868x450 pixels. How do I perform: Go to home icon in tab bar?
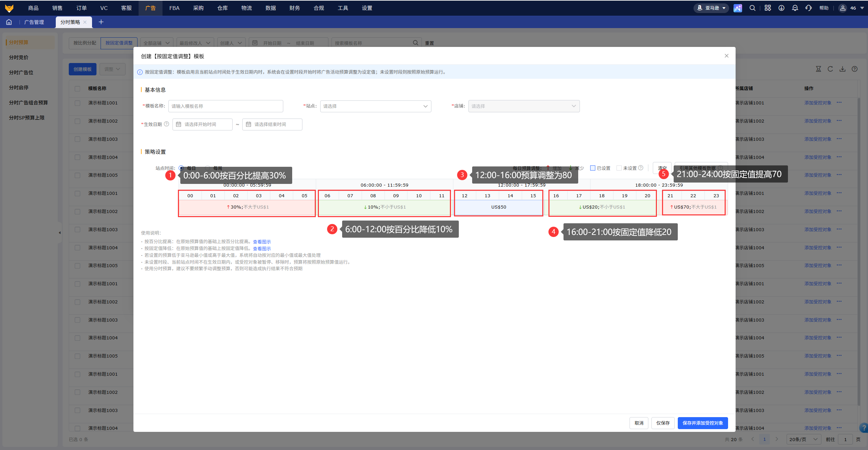[9, 22]
